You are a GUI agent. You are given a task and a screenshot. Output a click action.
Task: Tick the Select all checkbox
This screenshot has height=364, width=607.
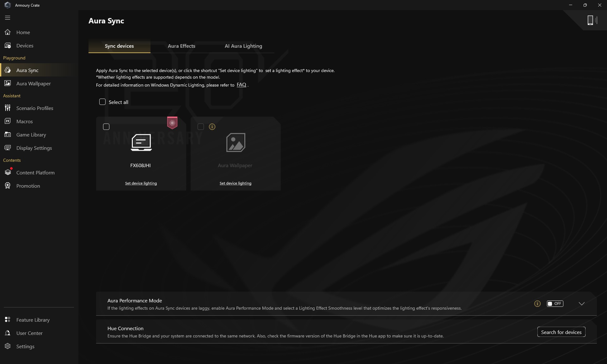(102, 102)
